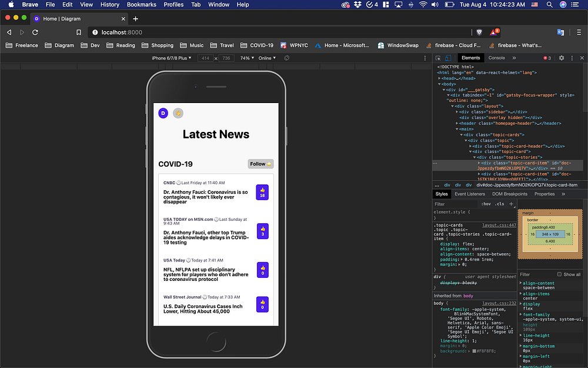Toggle the :hov element state option
Screen dimensions: 588x368
[486, 204]
